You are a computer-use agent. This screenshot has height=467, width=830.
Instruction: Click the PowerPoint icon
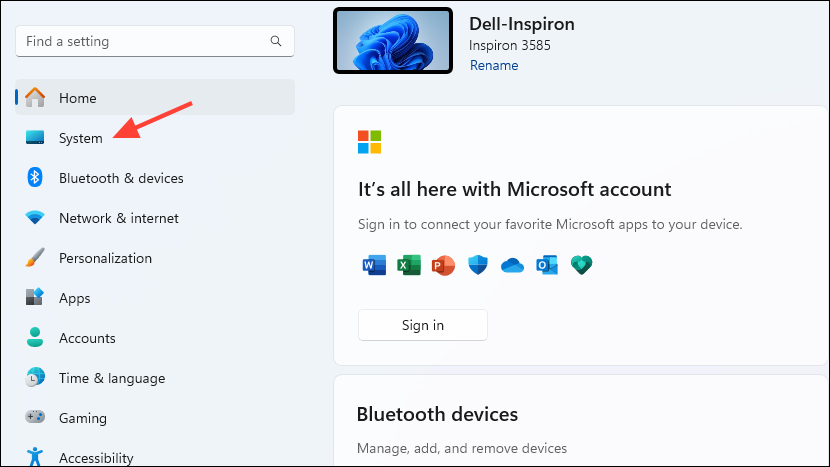tap(443, 265)
